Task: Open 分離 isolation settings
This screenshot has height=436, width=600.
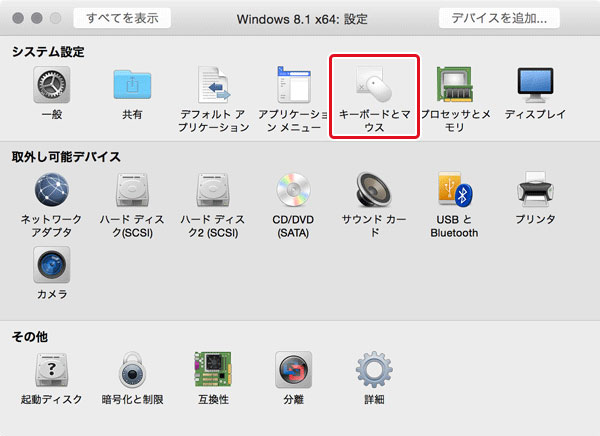Action: 293,370
